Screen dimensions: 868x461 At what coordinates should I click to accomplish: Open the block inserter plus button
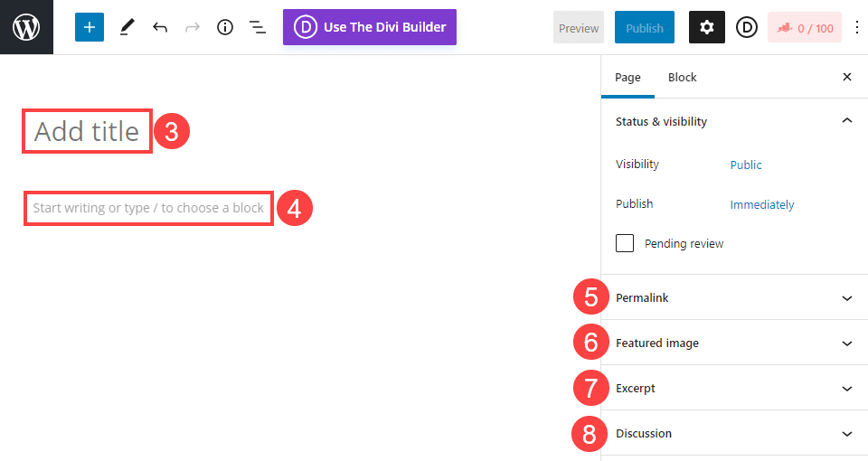coord(90,27)
